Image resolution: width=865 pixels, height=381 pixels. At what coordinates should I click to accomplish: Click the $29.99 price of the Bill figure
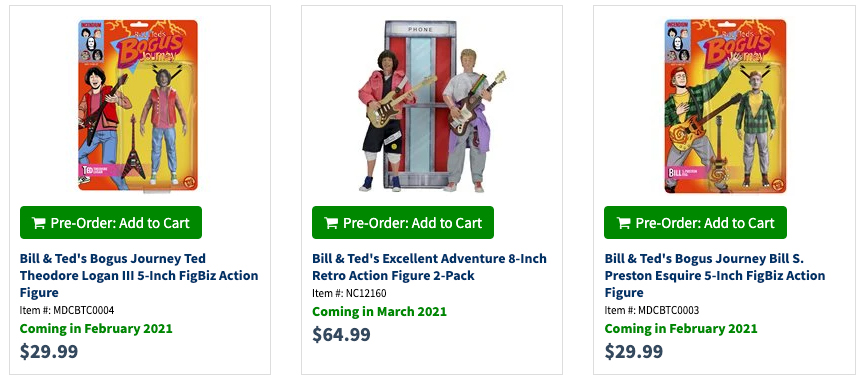pyautogui.click(x=633, y=351)
